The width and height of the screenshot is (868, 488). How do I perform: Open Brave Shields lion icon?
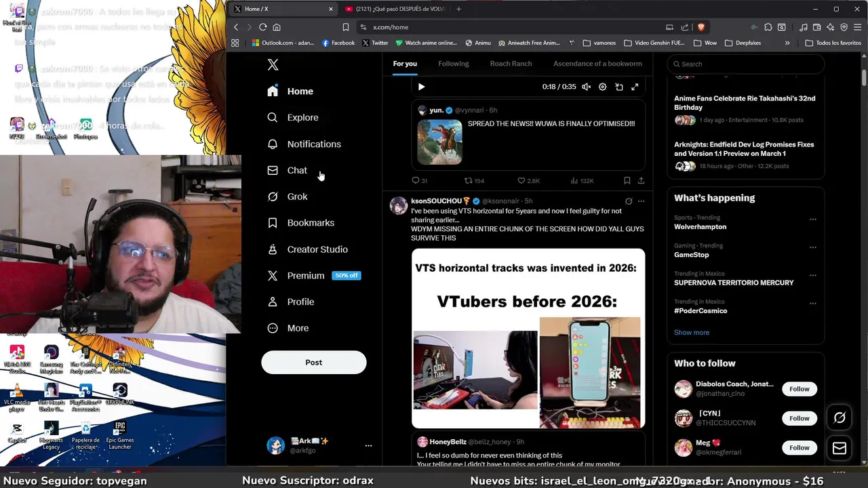[x=701, y=27]
